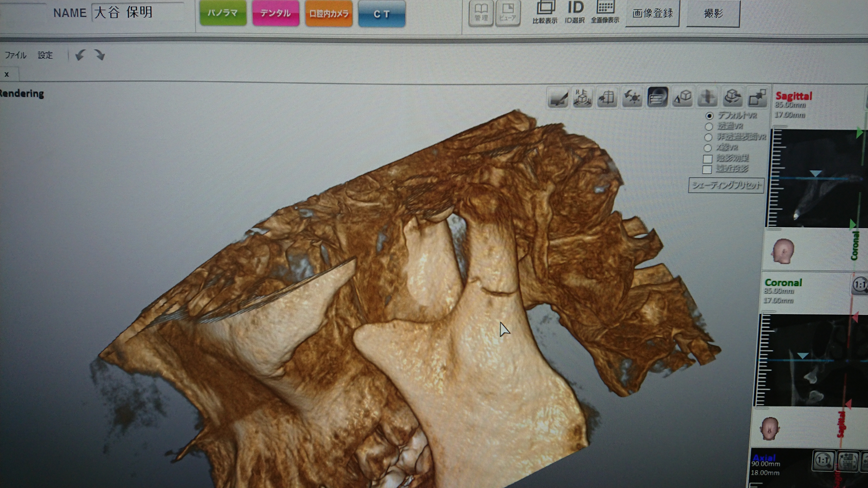The image size is (868, 488).
Task: Click the undo arrow icon
Action: 80,55
